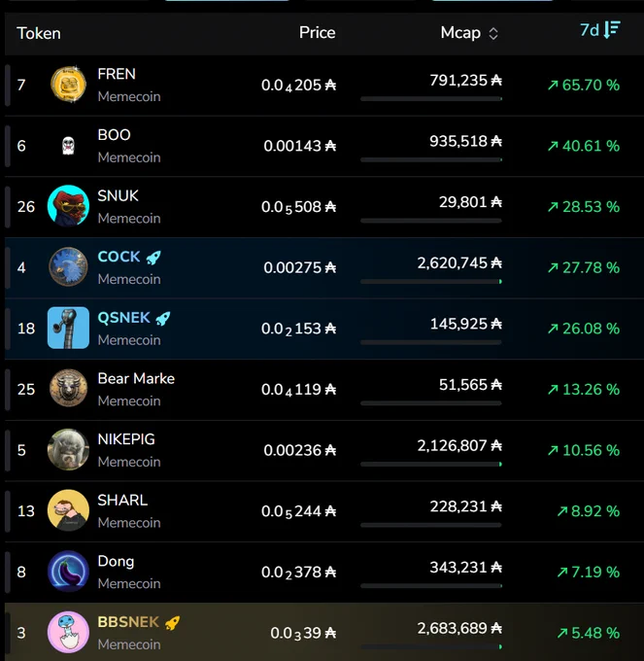Open the NIKEPIG token name link
The image size is (644, 661).
point(126,439)
